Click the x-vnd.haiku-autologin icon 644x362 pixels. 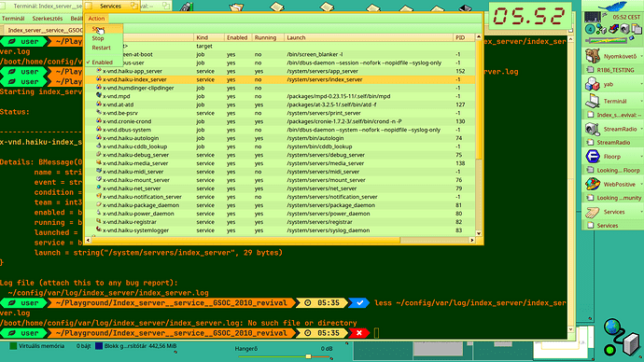pyautogui.click(x=99, y=137)
